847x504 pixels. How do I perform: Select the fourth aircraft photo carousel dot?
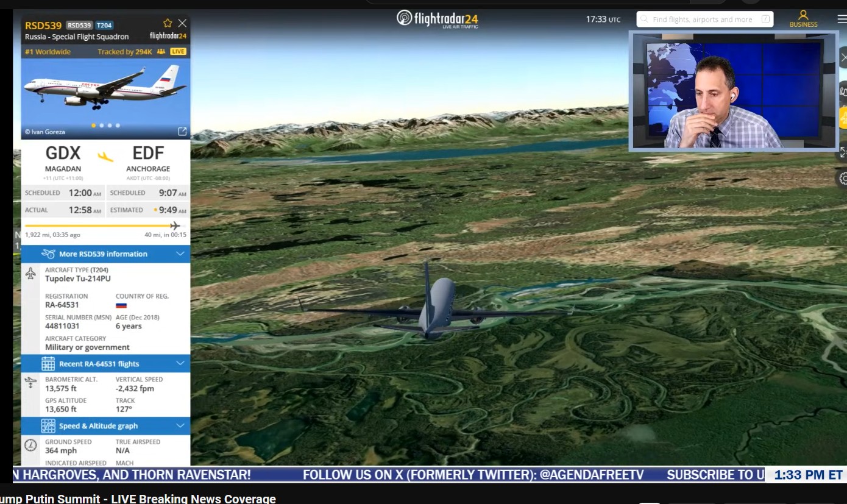pyautogui.click(x=118, y=126)
